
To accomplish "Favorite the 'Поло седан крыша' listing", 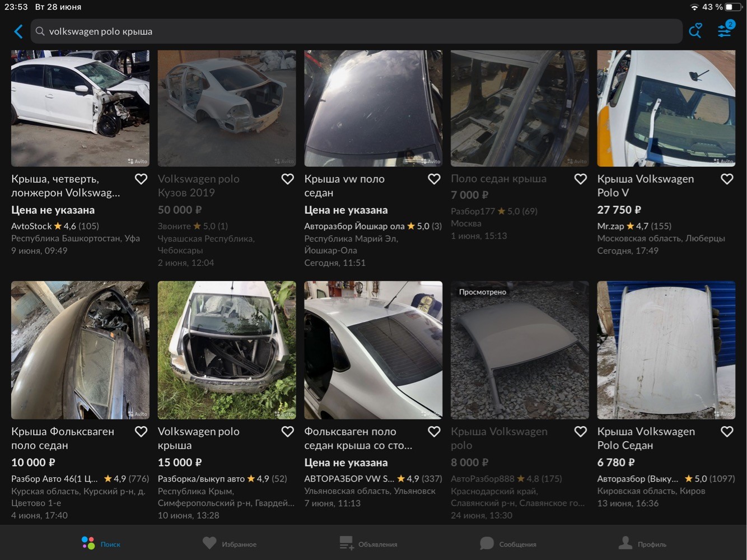I will click(x=581, y=179).
